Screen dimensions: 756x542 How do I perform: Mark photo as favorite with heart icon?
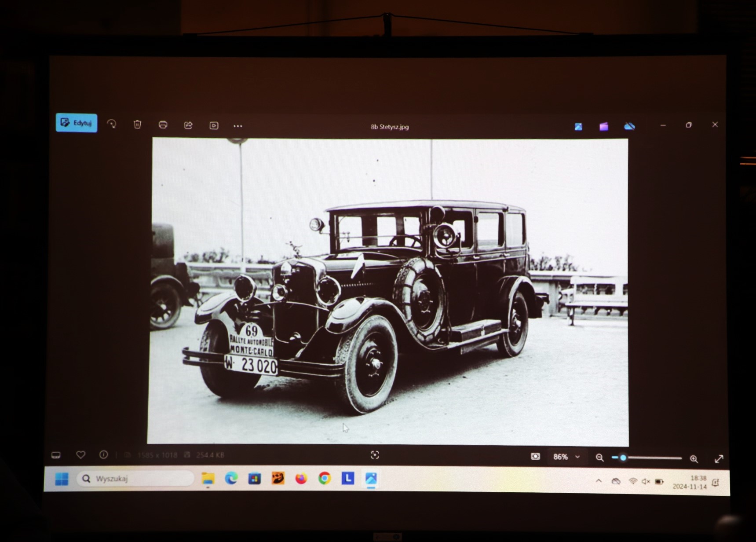tap(80, 454)
